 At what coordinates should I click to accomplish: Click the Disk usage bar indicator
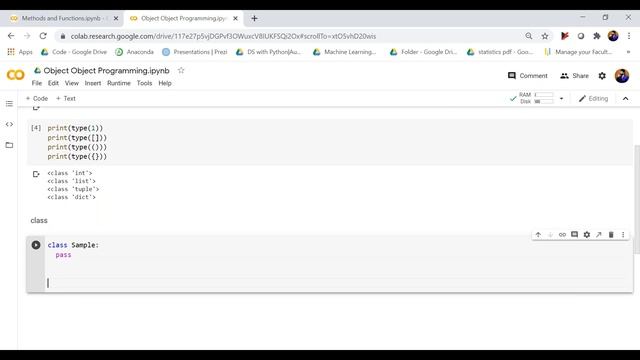click(x=544, y=101)
